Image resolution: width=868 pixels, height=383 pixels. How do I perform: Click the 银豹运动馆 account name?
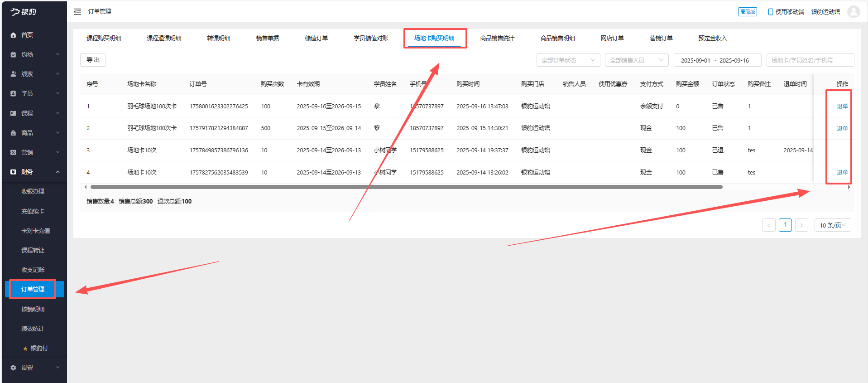[x=825, y=12]
